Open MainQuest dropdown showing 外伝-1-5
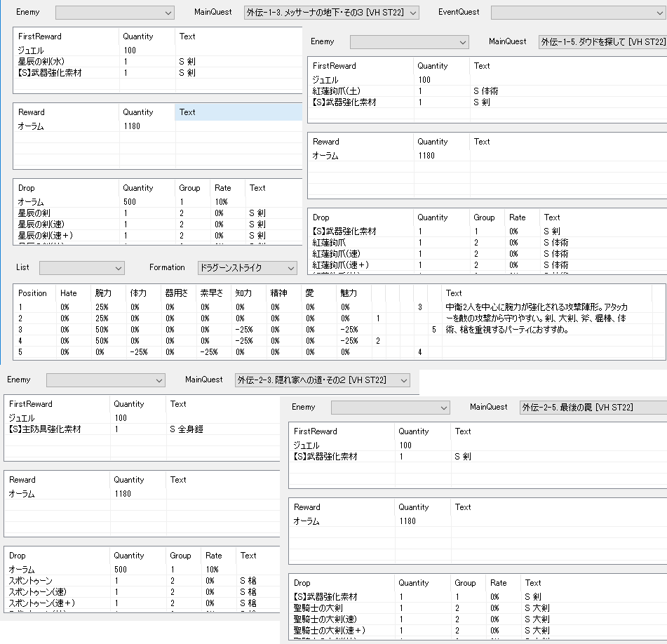 pos(602,42)
